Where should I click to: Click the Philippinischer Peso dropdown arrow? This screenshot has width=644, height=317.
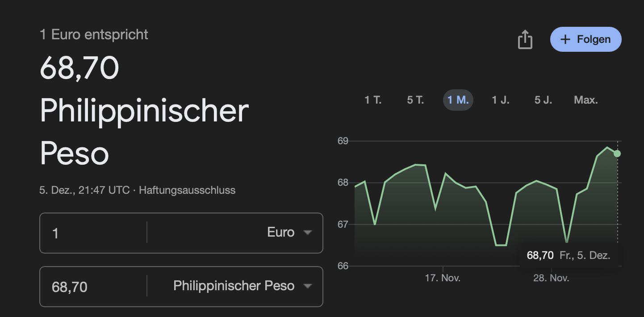click(307, 286)
